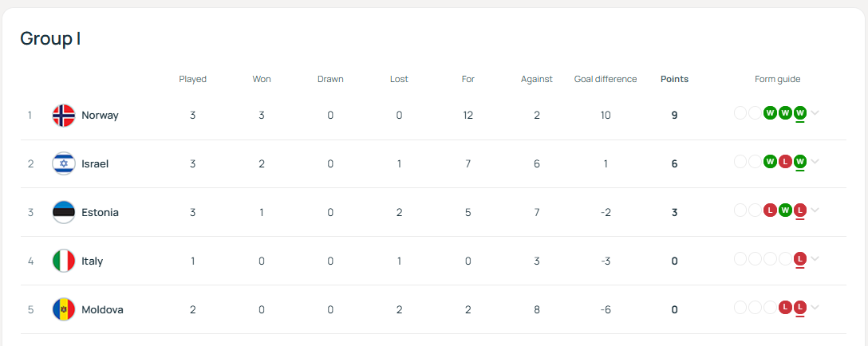
Task: Click the Form guide column header
Action: pyautogui.click(x=777, y=79)
